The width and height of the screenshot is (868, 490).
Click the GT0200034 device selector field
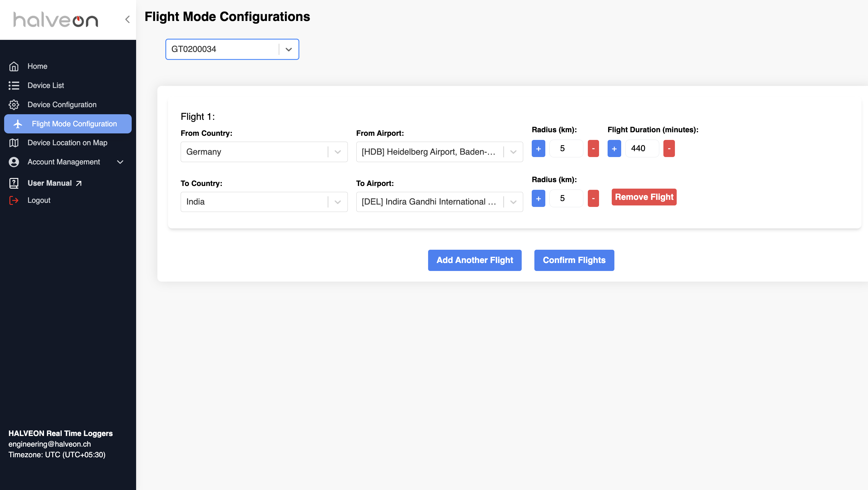tap(232, 50)
